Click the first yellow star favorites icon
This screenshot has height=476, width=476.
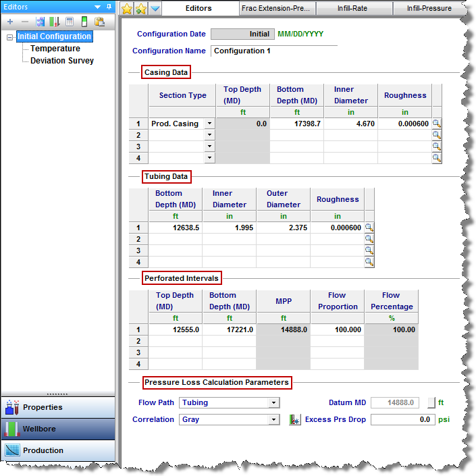pyautogui.click(x=126, y=9)
